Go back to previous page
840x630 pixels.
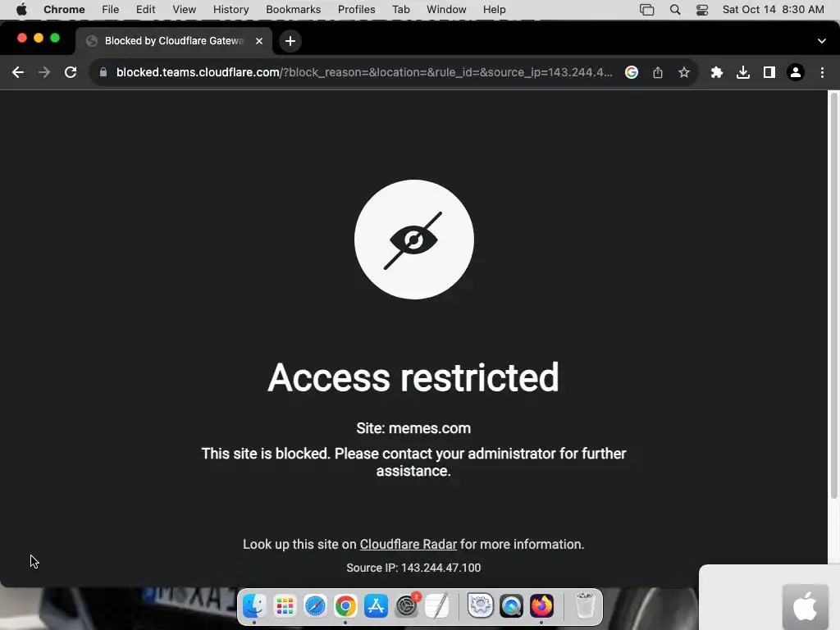tap(18, 72)
